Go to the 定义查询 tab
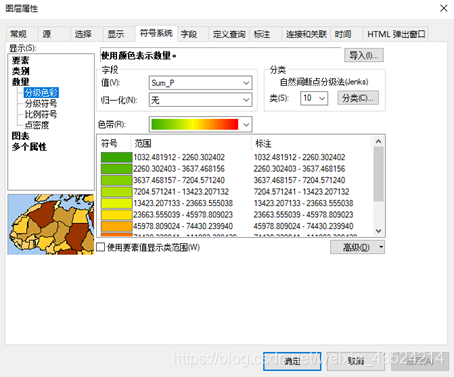454x377 pixels. tap(229, 34)
